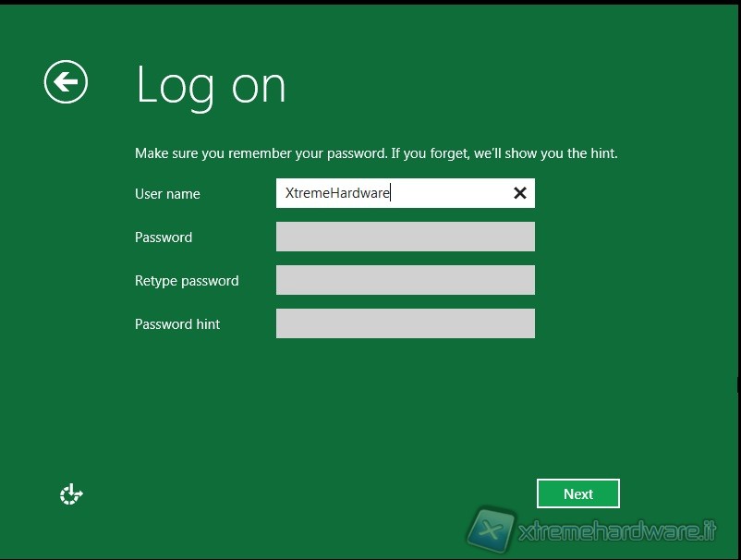Open the Ease of Access options
The height and width of the screenshot is (560, 741).
(71, 494)
